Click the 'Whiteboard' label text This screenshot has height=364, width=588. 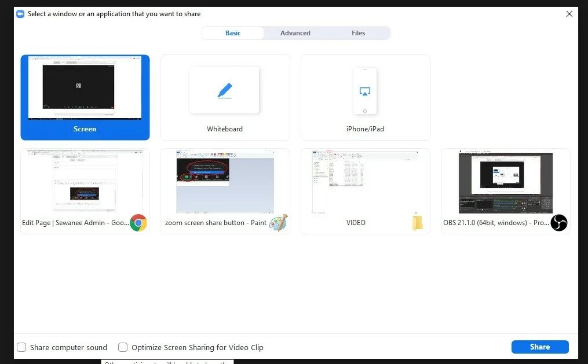click(x=225, y=129)
